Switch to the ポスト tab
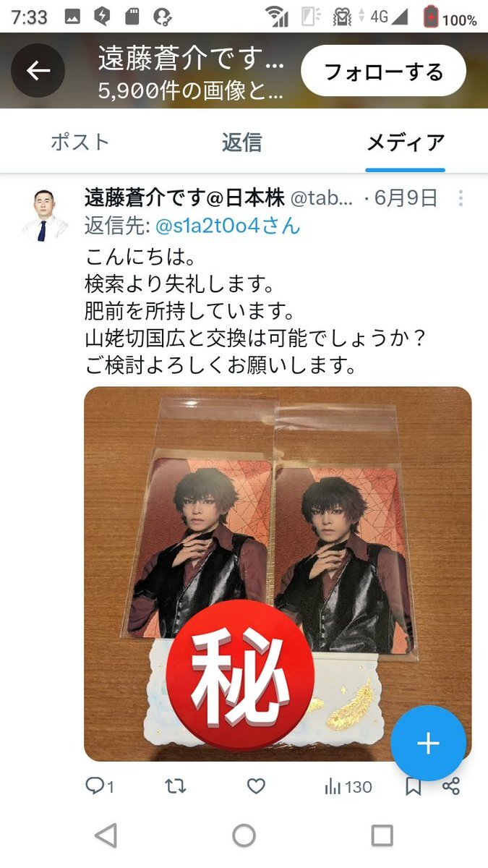This screenshot has width=488, height=868. 80,142
